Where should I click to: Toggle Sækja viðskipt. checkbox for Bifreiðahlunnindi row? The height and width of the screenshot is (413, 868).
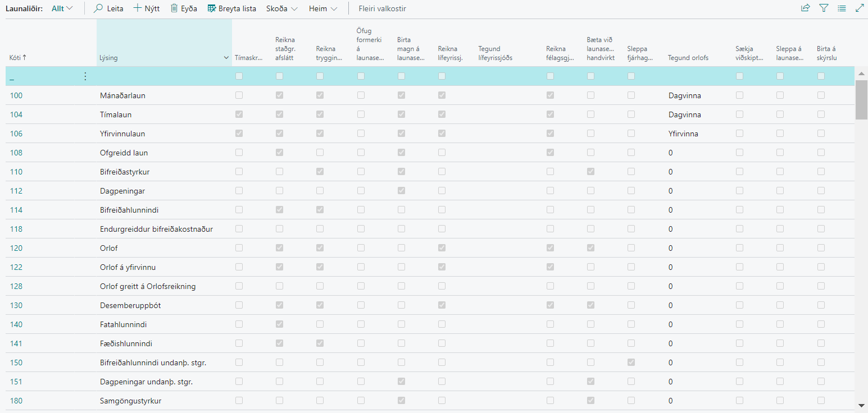pyautogui.click(x=739, y=210)
